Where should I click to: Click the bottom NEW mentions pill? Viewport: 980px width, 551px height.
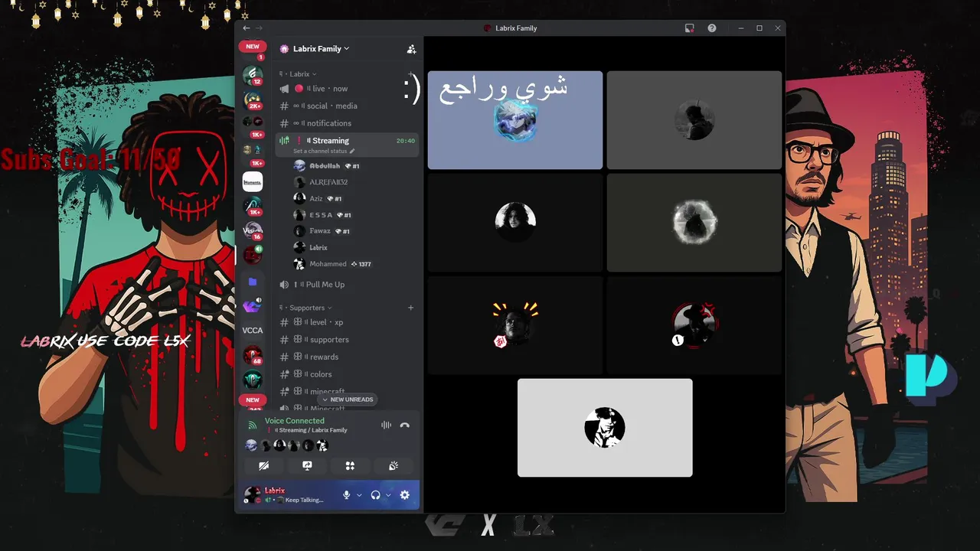[253, 399]
